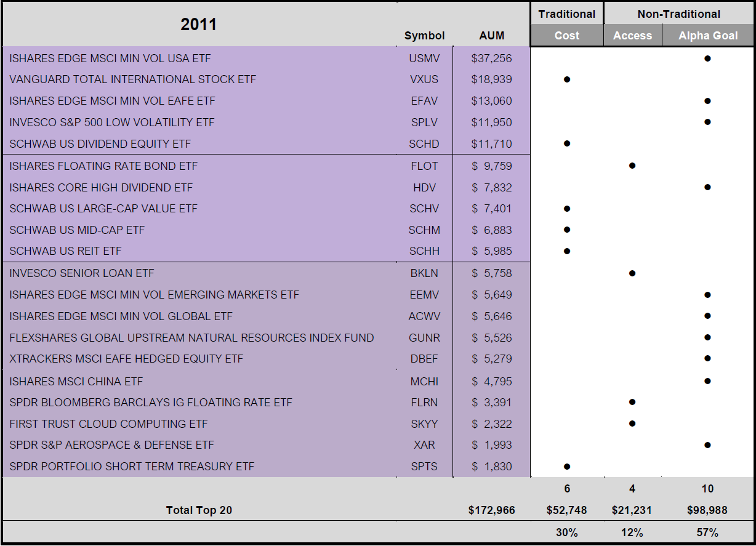Select the $11,950 AUM value
Image resolution: width=756 pixels, height=546 pixels.
point(491,122)
